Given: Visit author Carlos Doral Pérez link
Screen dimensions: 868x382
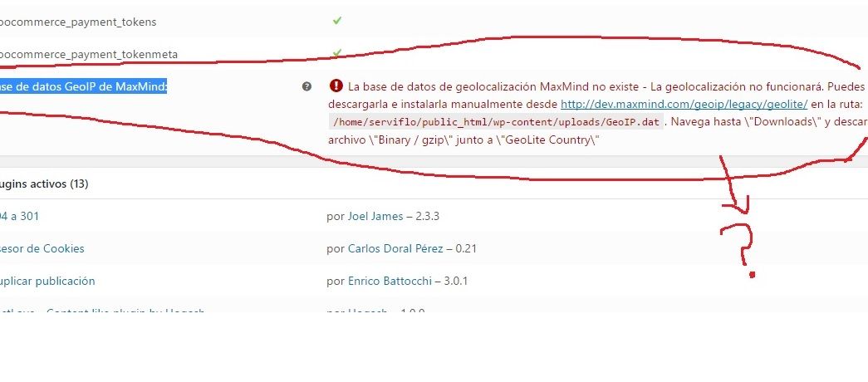Looking at the screenshot, I should 395,248.
